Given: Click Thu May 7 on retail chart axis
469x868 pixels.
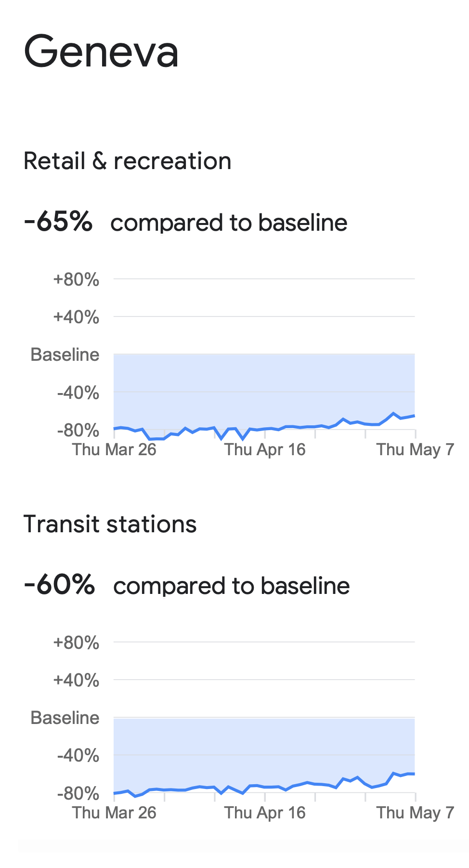Looking at the screenshot, I should (415, 449).
